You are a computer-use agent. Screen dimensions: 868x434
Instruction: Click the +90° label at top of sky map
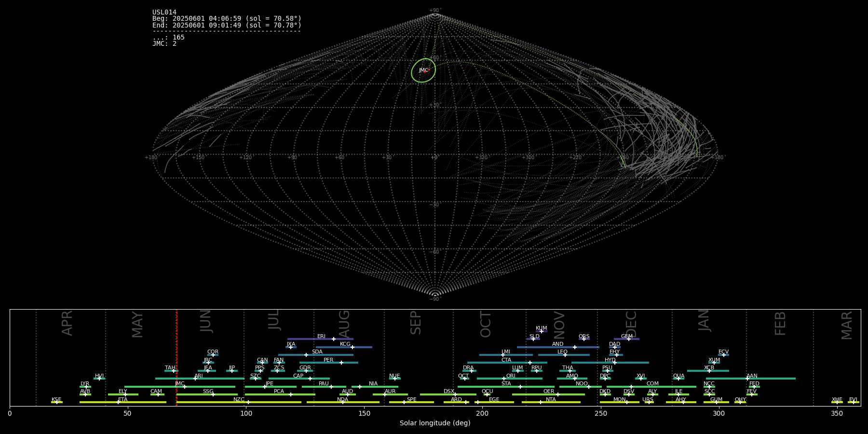(435, 11)
